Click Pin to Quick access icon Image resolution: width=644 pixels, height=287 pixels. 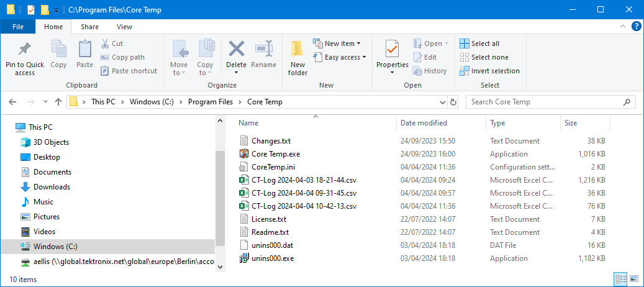[x=25, y=49]
